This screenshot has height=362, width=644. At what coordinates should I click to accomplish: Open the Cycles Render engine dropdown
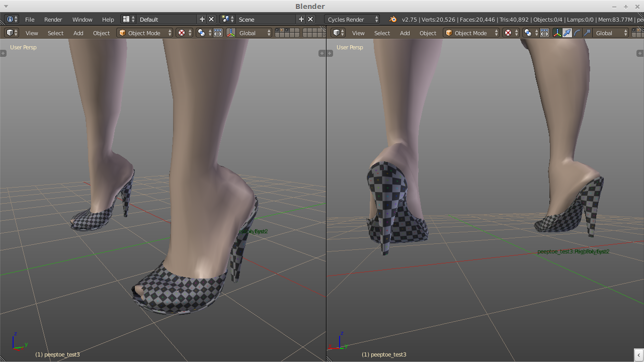point(353,19)
